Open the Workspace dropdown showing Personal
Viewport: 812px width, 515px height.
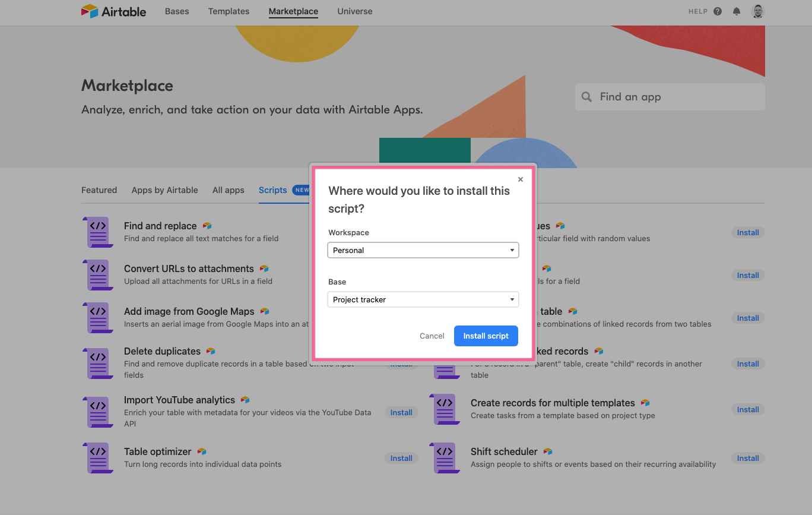pyautogui.click(x=423, y=250)
